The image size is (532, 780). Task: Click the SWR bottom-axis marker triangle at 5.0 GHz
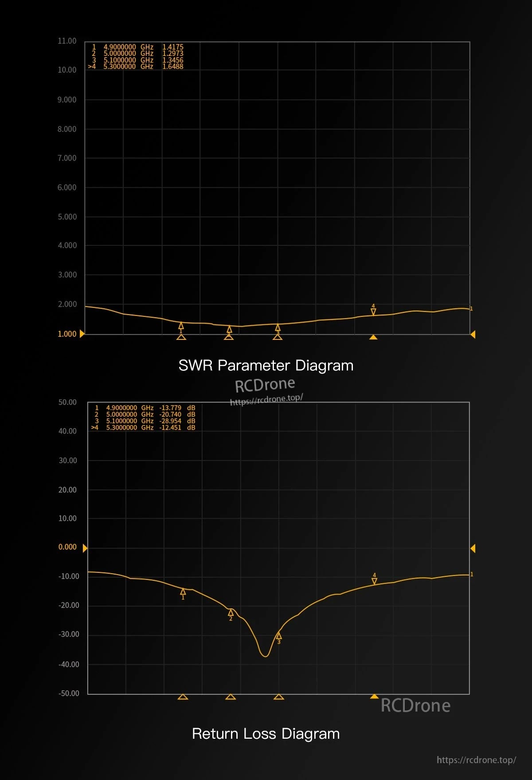(x=229, y=337)
